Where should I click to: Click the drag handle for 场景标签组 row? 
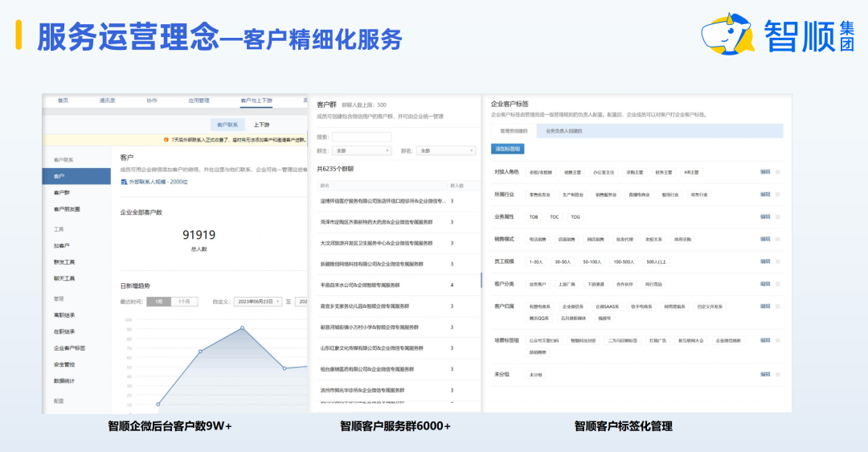click(777, 341)
